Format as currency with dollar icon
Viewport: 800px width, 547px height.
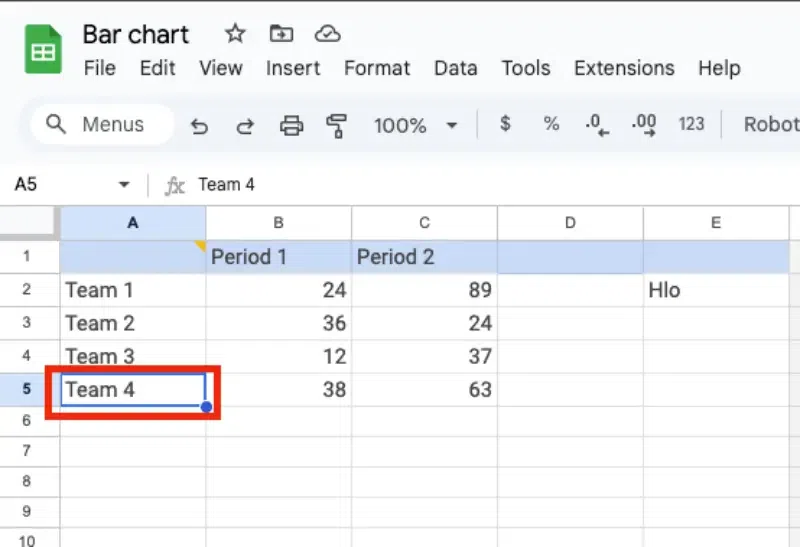[505, 124]
